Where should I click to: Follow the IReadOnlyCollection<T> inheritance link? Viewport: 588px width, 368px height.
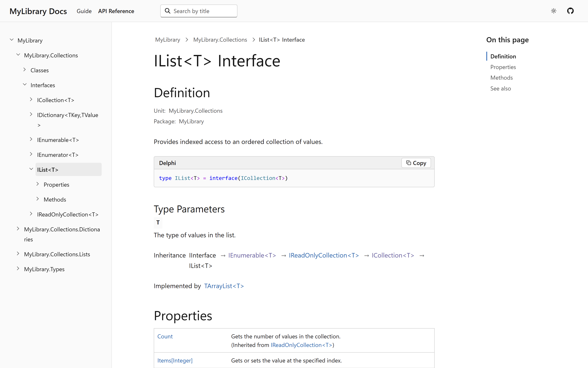click(x=324, y=255)
